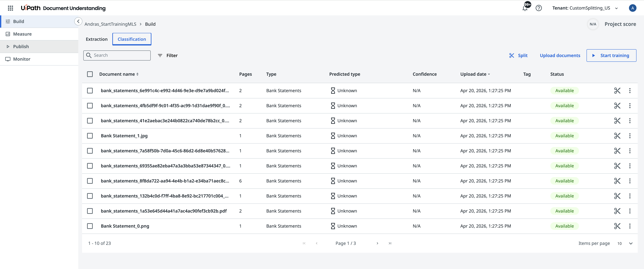This screenshot has width=644, height=269.
Task: Focus the Search input field
Action: [x=117, y=55]
